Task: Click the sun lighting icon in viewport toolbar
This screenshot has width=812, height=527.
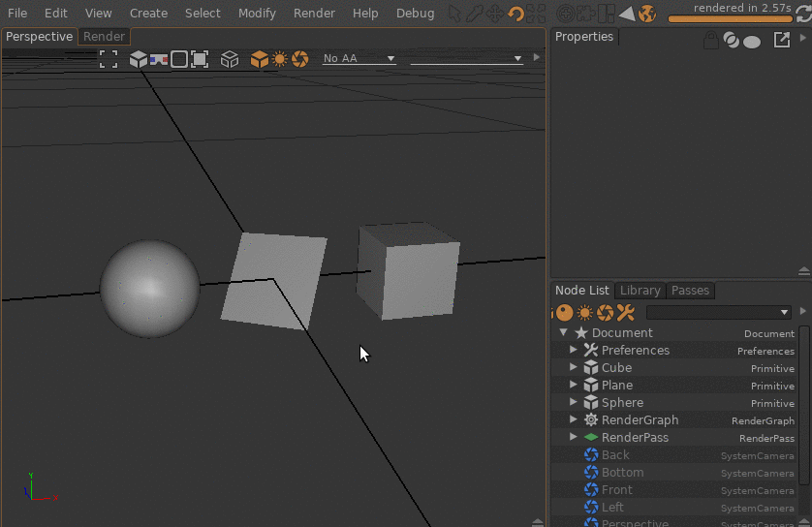Action: click(x=280, y=59)
